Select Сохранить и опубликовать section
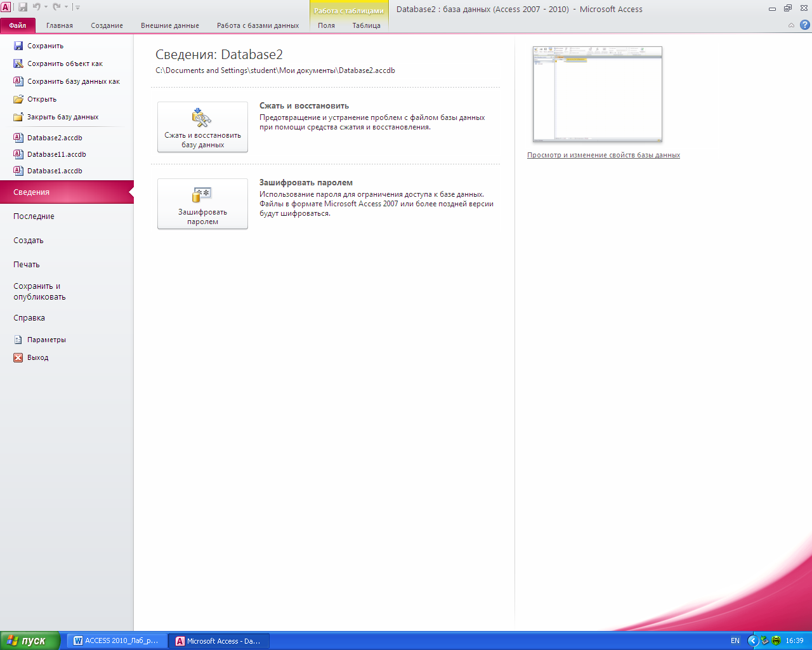 [67, 291]
